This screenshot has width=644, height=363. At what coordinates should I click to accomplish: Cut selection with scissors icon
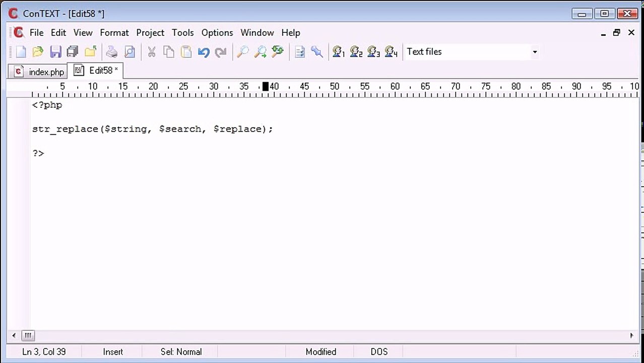point(151,51)
